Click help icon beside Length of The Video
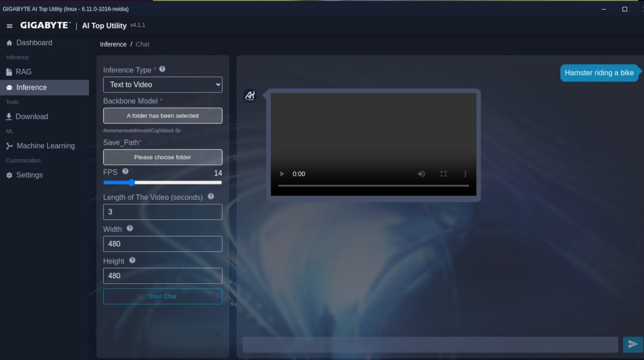This screenshot has height=360, width=644. tap(211, 196)
